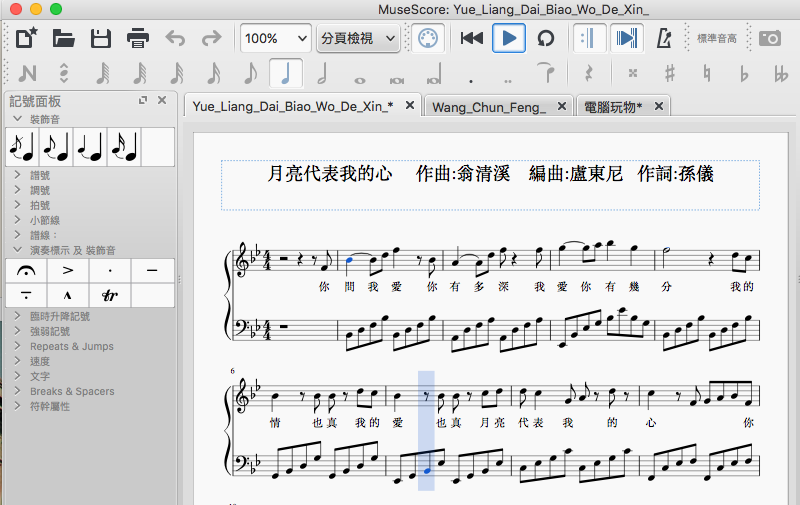Viewport: 800px width, 505px height.
Task: Switch to the 電腦玩物* score tab
Action: tap(613, 106)
